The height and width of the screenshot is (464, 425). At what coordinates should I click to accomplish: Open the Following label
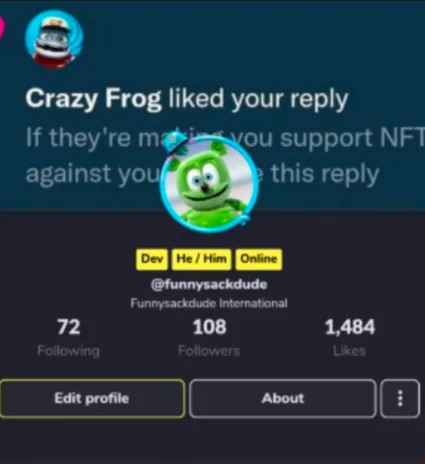tap(68, 351)
